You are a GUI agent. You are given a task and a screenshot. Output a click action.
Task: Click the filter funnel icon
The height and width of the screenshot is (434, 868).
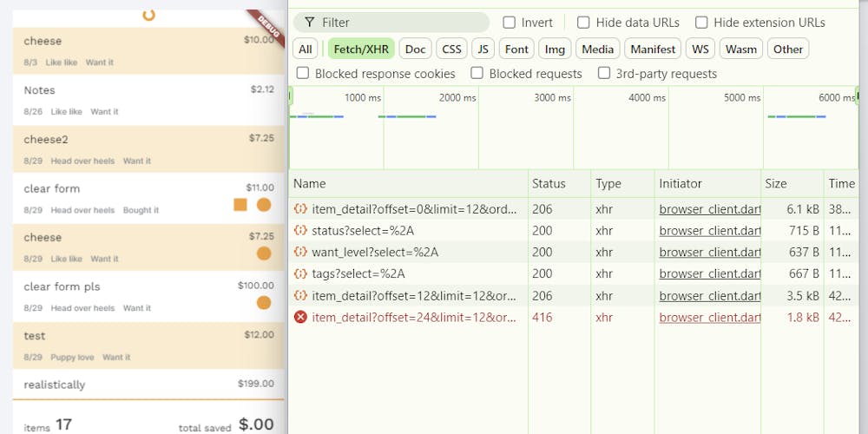(309, 23)
